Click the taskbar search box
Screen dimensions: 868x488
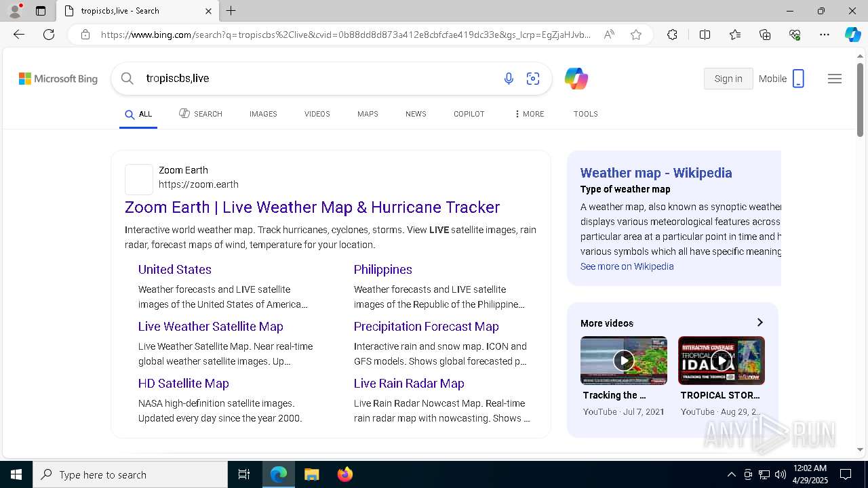tap(130, 474)
